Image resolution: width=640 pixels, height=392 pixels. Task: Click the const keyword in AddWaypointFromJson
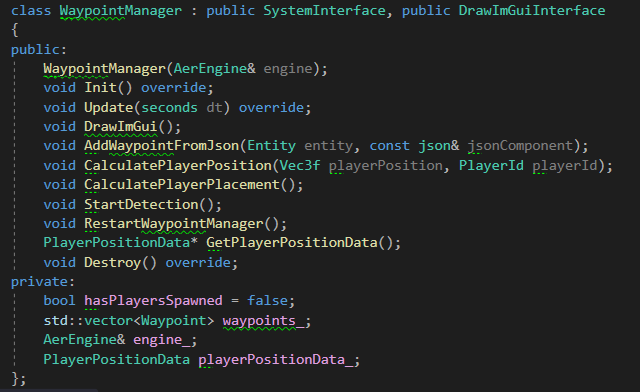point(389,146)
